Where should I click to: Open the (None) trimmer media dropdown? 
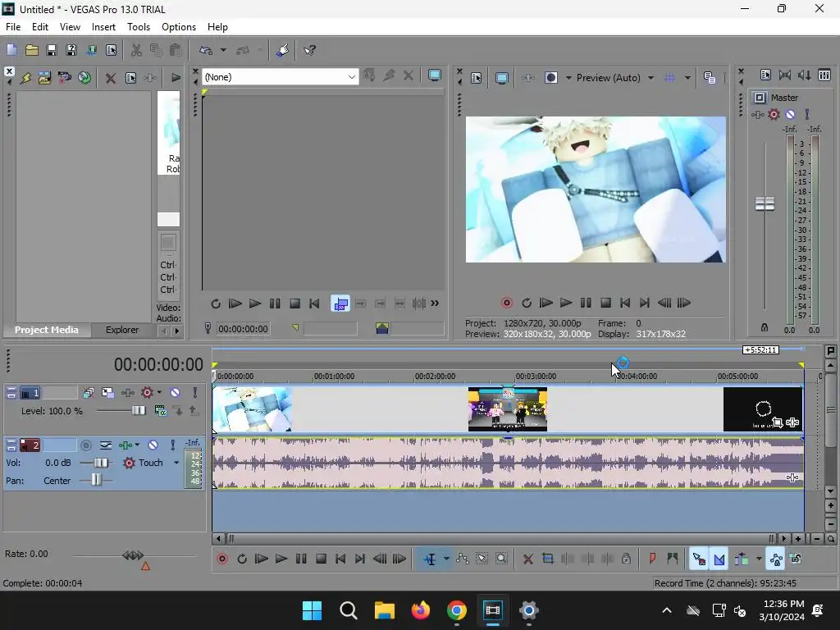point(351,77)
